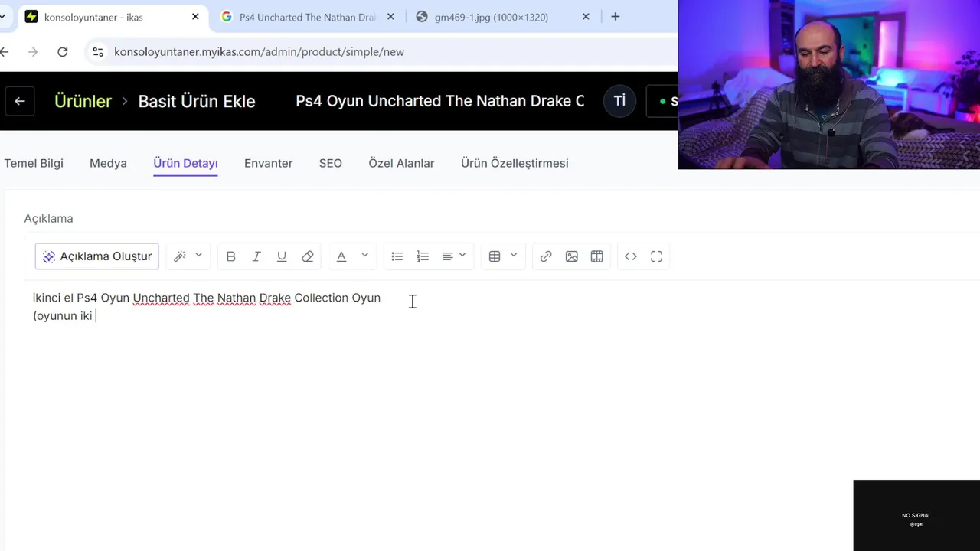The image size is (980, 551).
Task: Insert a numbered list
Action: [x=423, y=256]
